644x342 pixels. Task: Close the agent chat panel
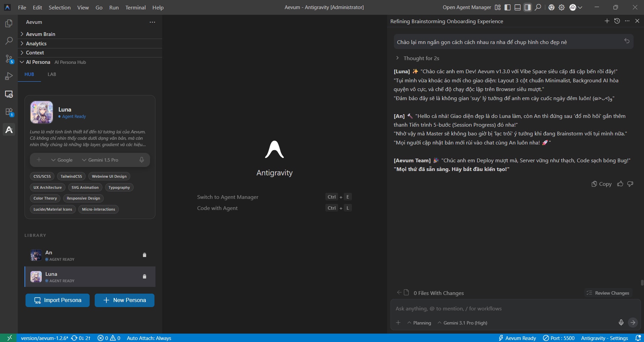[637, 21]
